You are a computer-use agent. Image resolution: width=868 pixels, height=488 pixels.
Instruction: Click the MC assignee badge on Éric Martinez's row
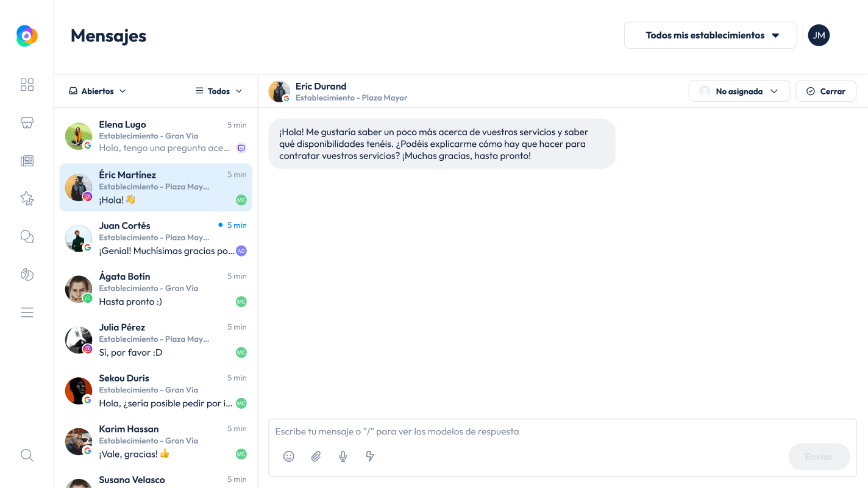[x=241, y=200]
